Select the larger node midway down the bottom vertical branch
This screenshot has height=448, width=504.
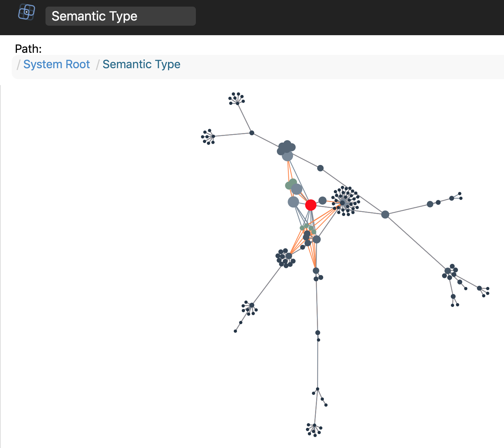[318, 333]
